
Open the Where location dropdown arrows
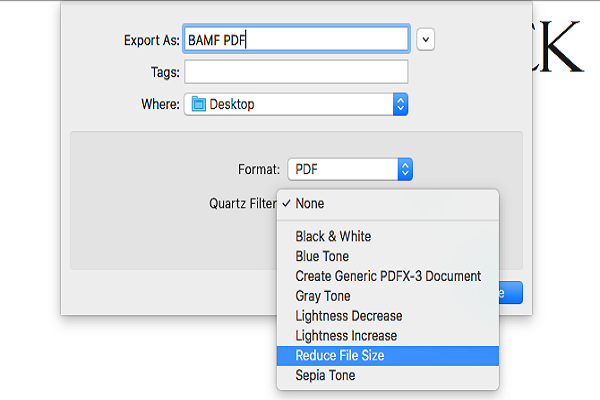(400, 104)
